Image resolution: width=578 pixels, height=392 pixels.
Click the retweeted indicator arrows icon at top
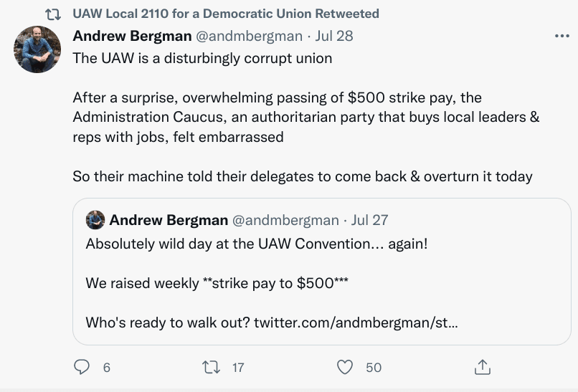(x=52, y=14)
